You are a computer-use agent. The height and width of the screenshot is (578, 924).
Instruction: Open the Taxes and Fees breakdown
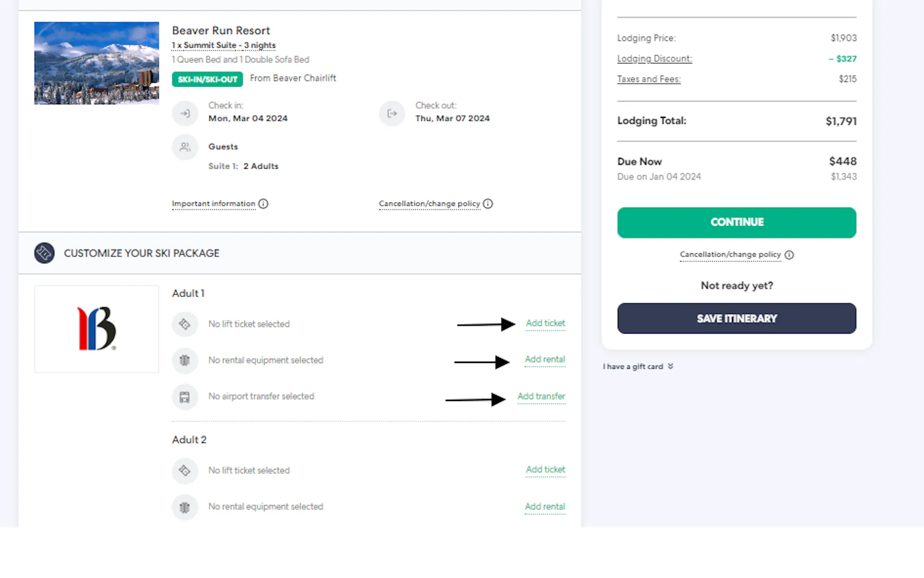[x=649, y=79]
